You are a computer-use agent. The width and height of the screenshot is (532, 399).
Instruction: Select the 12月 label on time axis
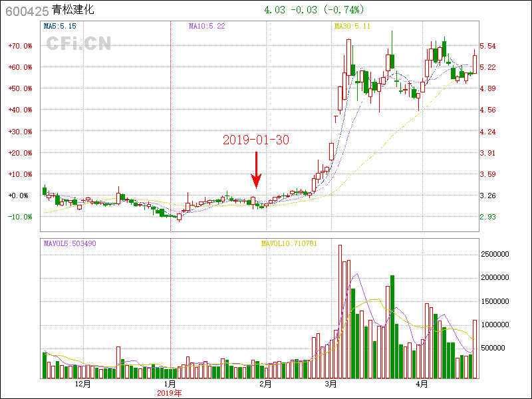pyautogui.click(x=83, y=384)
